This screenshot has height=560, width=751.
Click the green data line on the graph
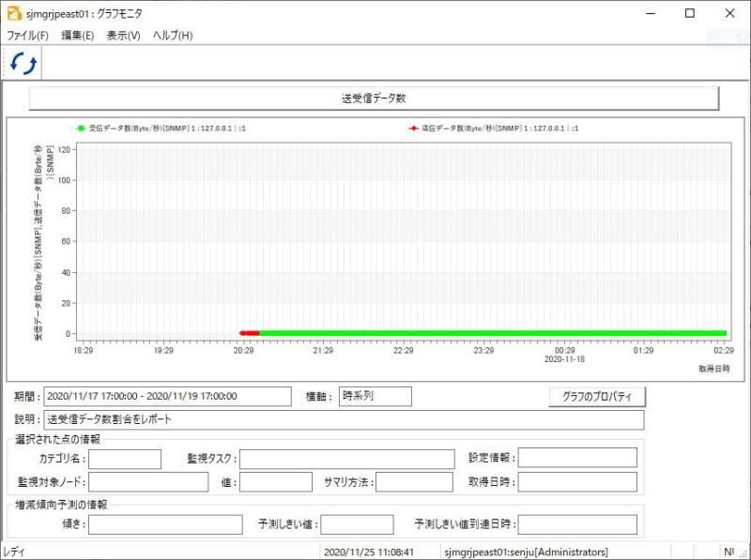tap(493, 333)
